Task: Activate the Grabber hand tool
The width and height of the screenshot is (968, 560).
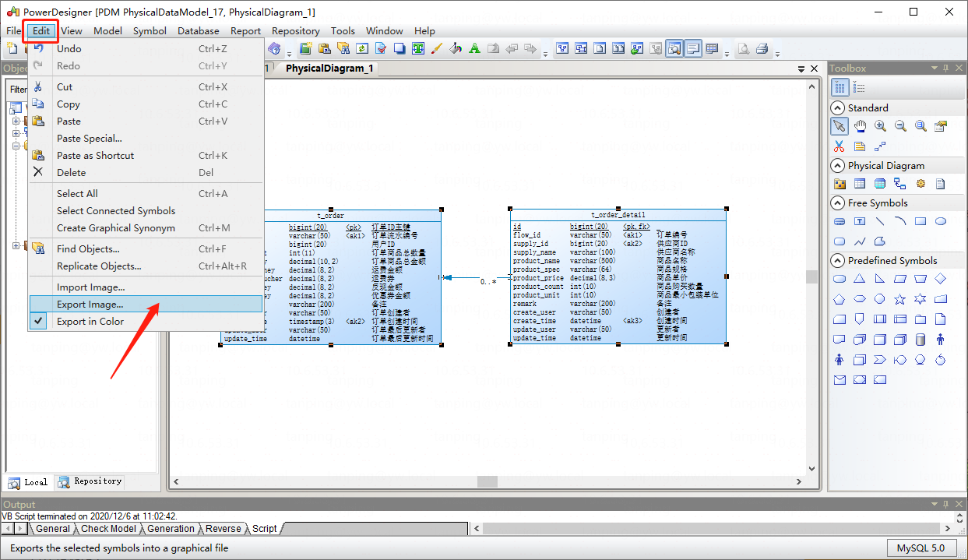Action: coord(860,125)
